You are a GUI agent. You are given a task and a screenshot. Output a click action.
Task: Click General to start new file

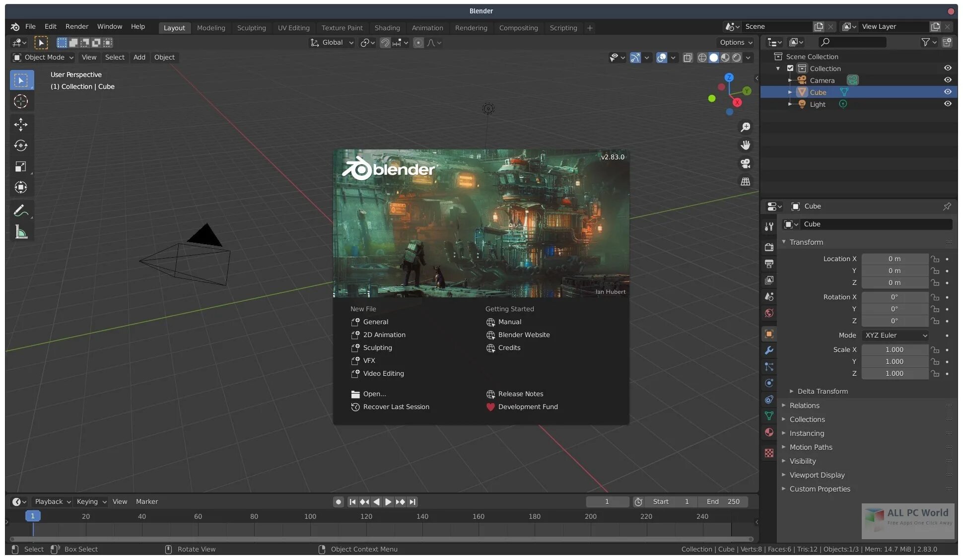tap(375, 322)
